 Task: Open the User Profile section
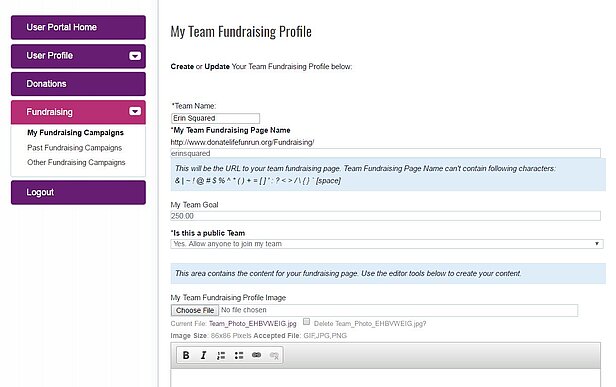pos(78,56)
